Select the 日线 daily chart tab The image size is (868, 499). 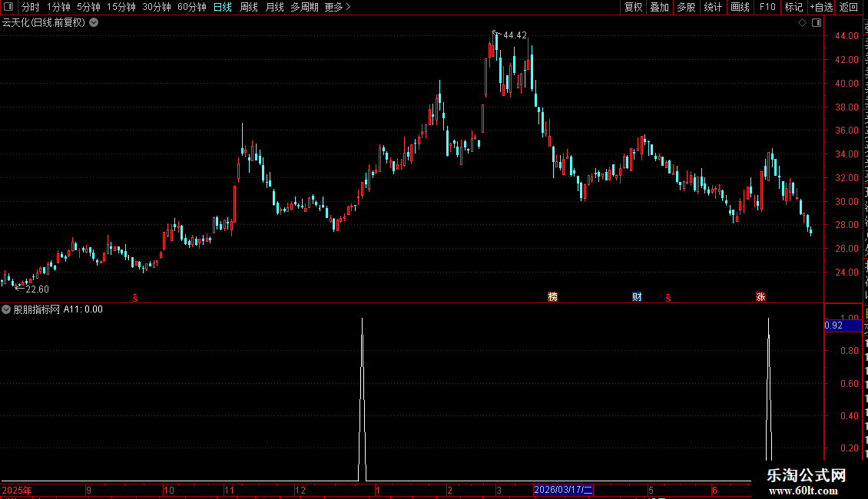pos(223,7)
